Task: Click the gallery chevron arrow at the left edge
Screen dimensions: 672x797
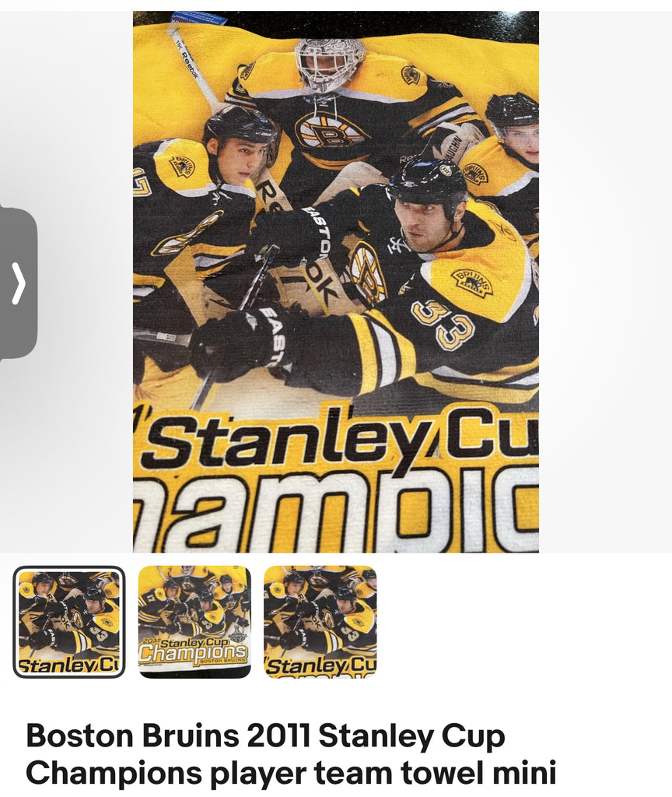Action: click(19, 283)
